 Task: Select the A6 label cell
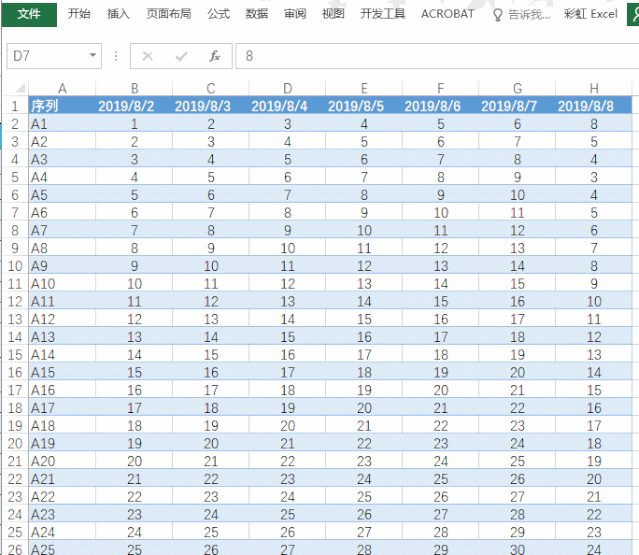(x=62, y=213)
